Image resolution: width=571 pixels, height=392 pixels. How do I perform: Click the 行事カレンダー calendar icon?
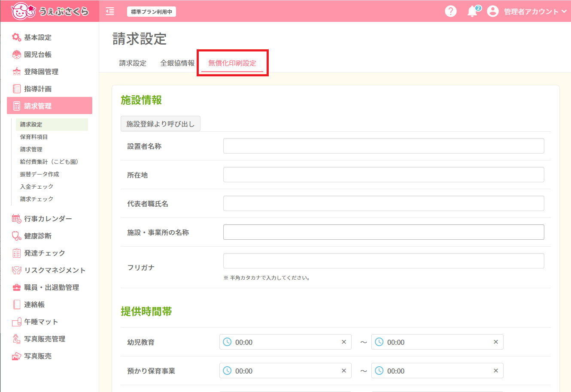click(16, 219)
